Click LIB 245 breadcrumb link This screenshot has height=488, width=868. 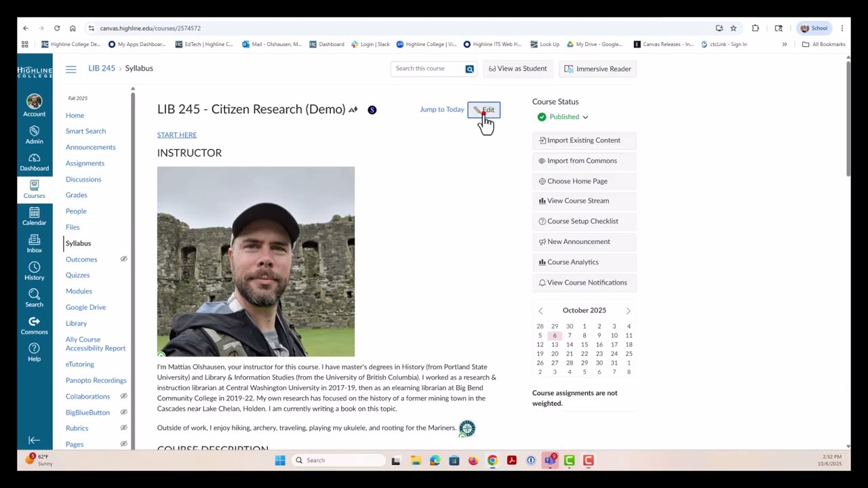[102, 68]
